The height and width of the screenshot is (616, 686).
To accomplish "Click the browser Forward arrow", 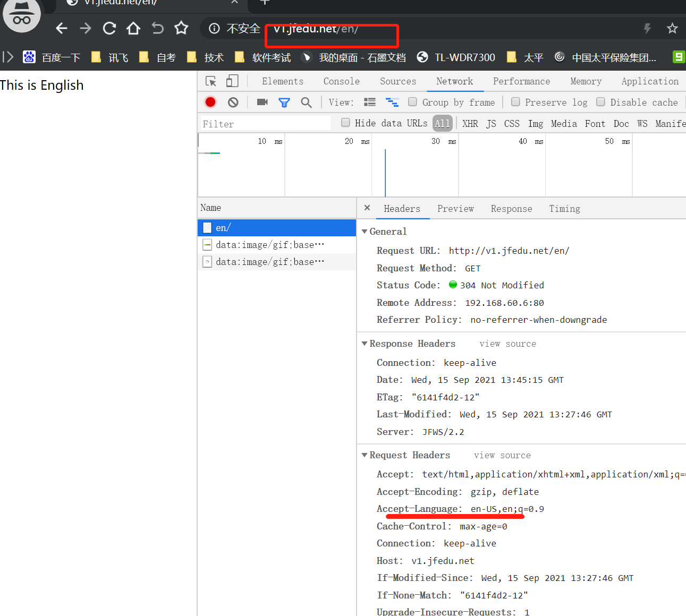I will coord(86,28).
